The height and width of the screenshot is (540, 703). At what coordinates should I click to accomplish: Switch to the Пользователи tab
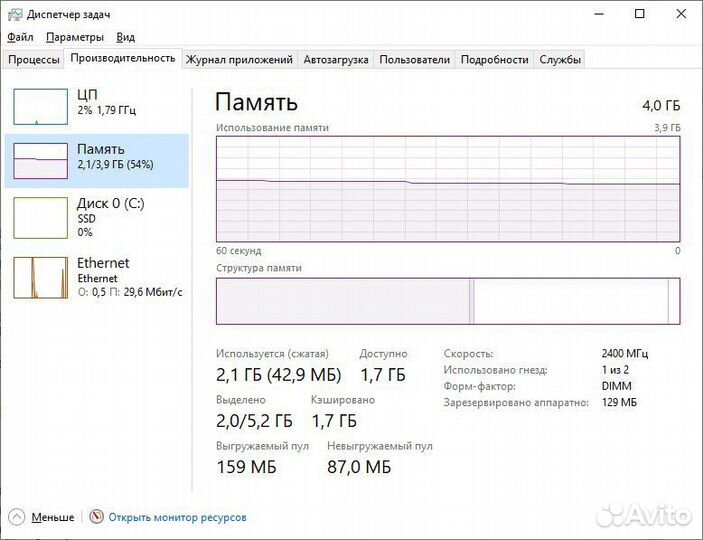click(x=415, y=60)
